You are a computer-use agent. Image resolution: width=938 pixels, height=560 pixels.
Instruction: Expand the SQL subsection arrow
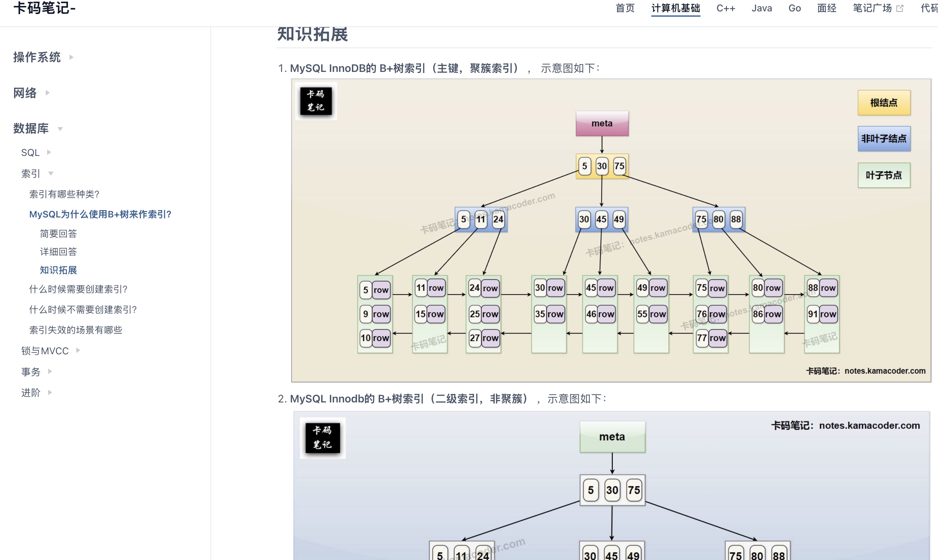(49, 153)
